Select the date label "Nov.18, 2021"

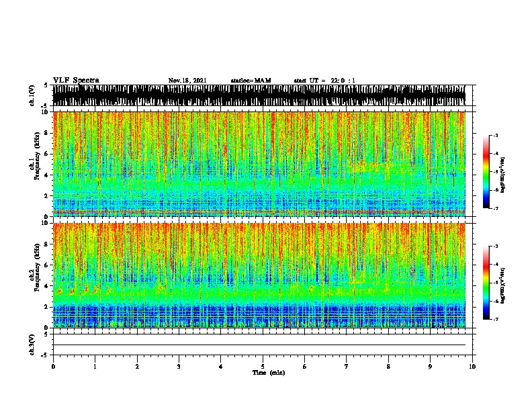187,81
